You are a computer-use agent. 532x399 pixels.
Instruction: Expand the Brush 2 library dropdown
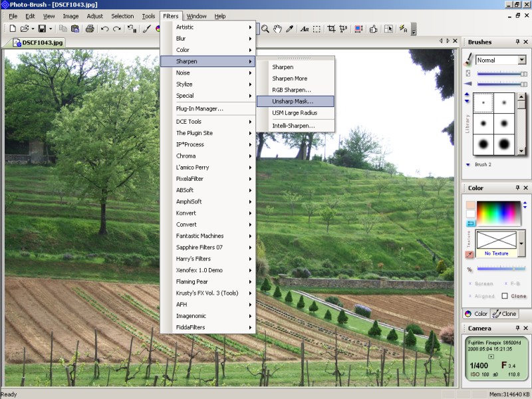468,164
